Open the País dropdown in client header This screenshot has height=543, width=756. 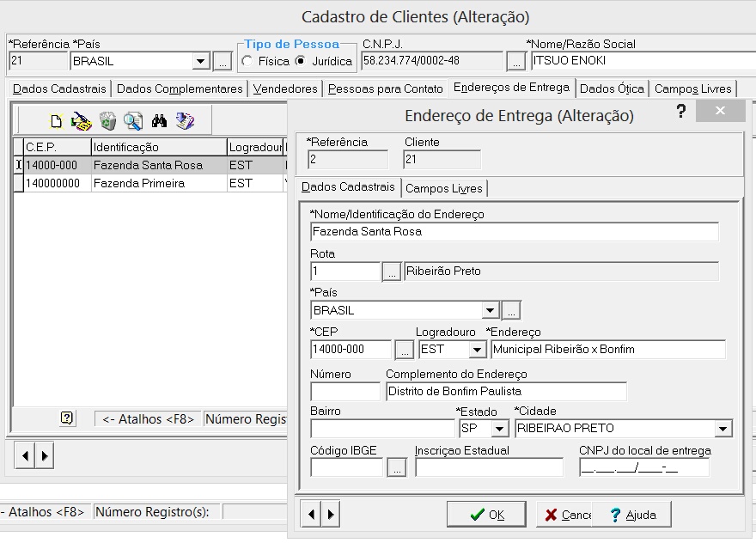click(200, 61)
